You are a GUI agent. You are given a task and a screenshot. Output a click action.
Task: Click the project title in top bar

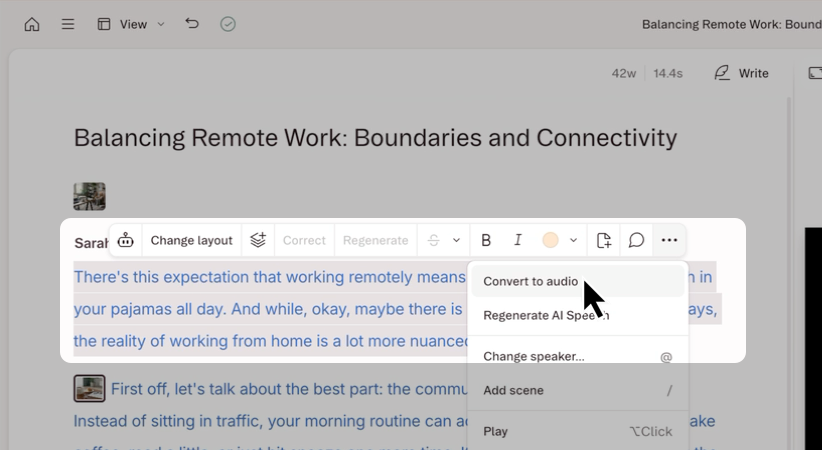click(732, 24)
